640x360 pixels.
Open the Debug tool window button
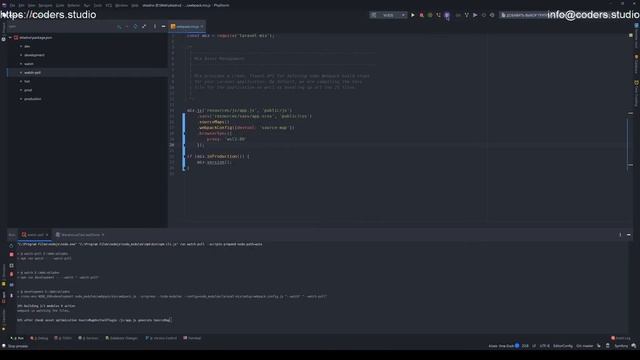[39, 338]
